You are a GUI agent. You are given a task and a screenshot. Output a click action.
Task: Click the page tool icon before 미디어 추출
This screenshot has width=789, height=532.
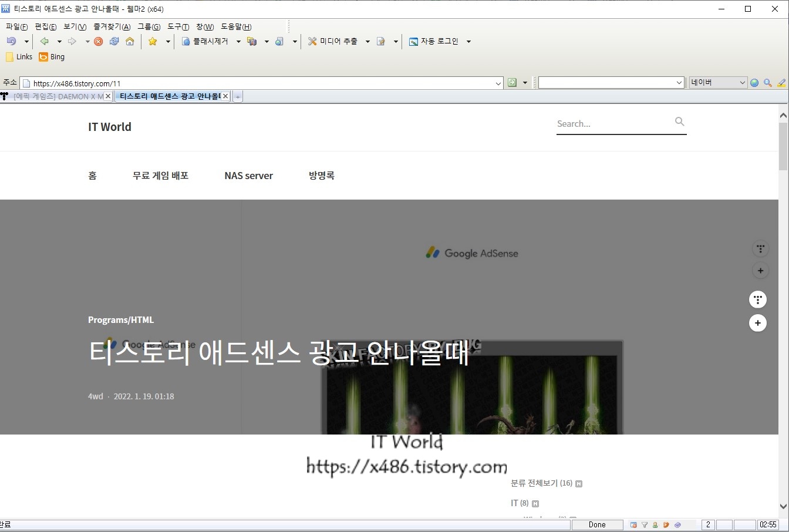point(279,41)
